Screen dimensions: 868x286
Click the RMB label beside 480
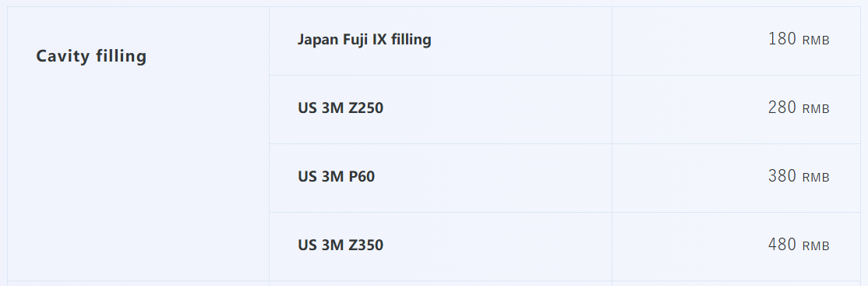click(x=816, y=247)
